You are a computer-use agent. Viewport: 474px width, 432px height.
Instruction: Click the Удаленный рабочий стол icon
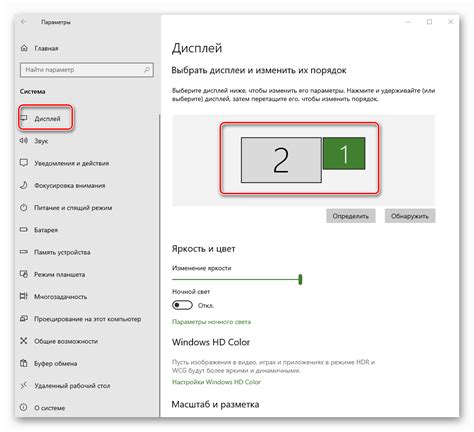pyautogui.click(x=24, y=385)
